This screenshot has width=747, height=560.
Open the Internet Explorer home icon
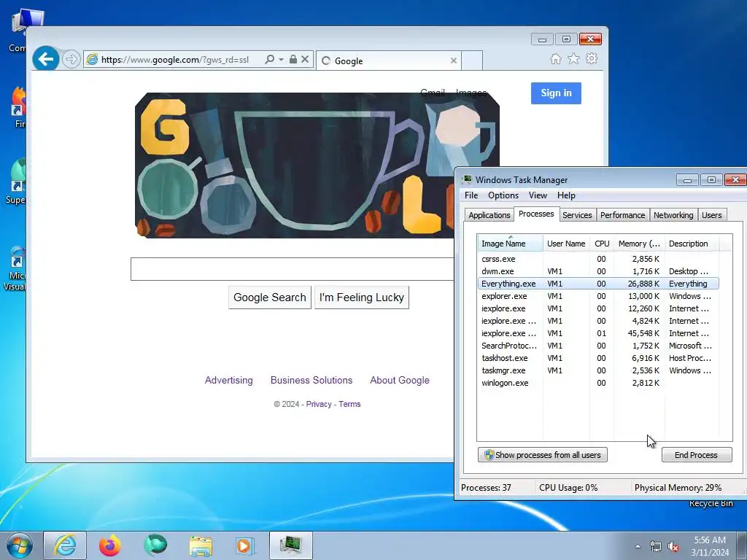(555, 58)
